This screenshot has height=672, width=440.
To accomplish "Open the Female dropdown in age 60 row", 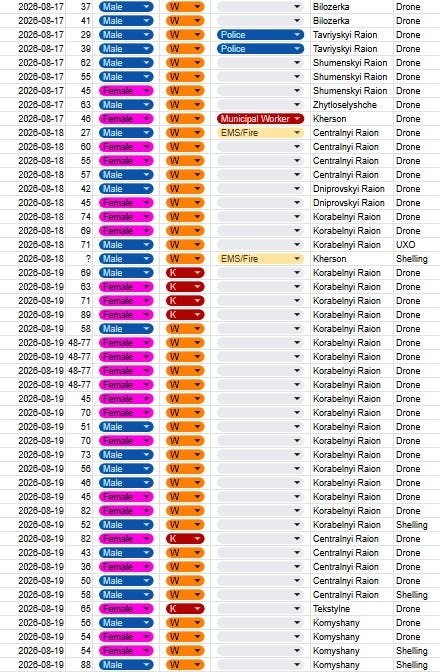I will tap(126, 147).
